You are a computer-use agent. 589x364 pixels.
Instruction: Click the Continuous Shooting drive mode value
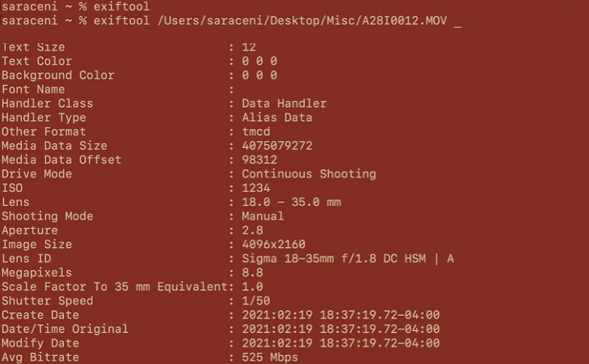point(308,174)
